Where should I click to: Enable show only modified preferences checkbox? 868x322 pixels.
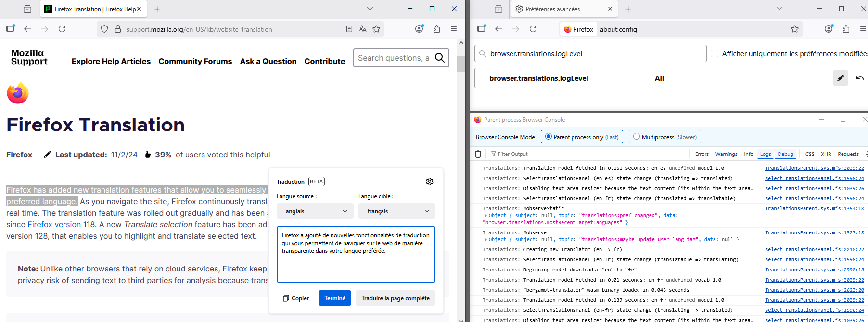(x=715, y=53)
